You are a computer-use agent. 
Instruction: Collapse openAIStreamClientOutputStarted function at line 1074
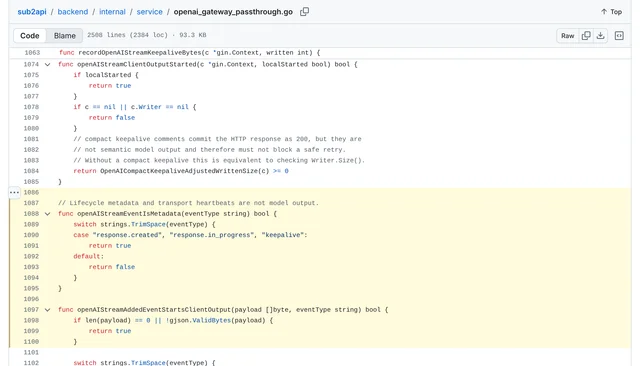(x=47, y=64)
